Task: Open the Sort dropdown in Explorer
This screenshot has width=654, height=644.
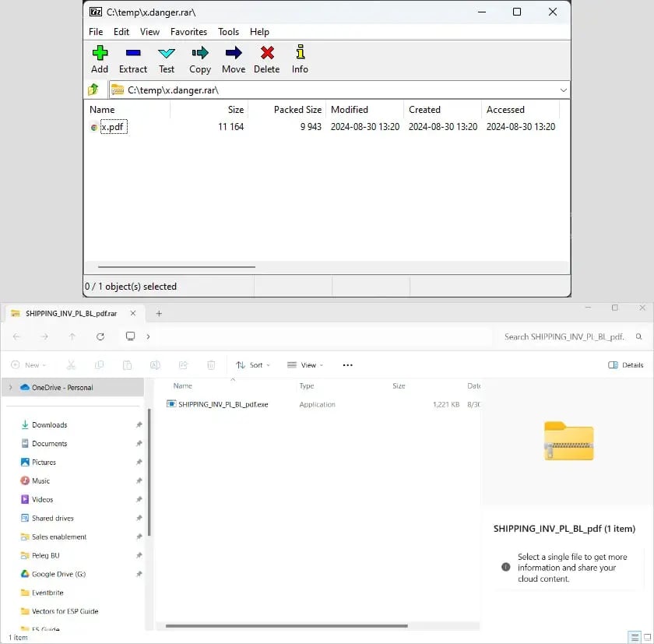Action: [x=253, y=364]
